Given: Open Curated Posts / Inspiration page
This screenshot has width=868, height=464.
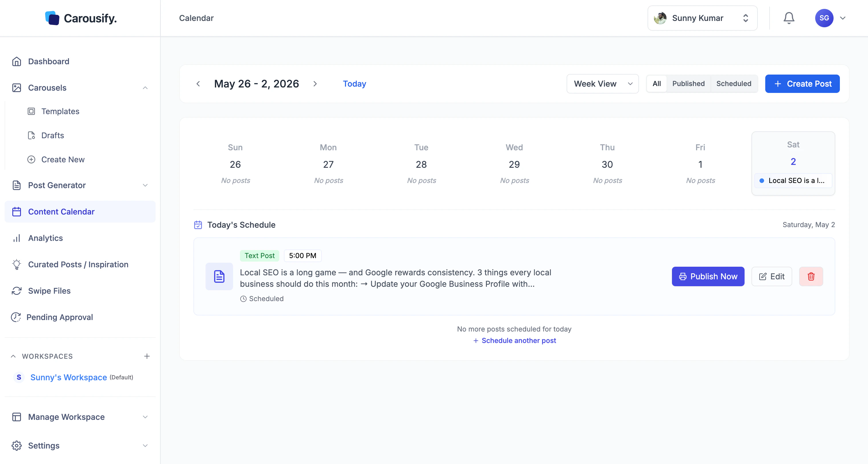Looking at the screenshot, I should 78,264.
